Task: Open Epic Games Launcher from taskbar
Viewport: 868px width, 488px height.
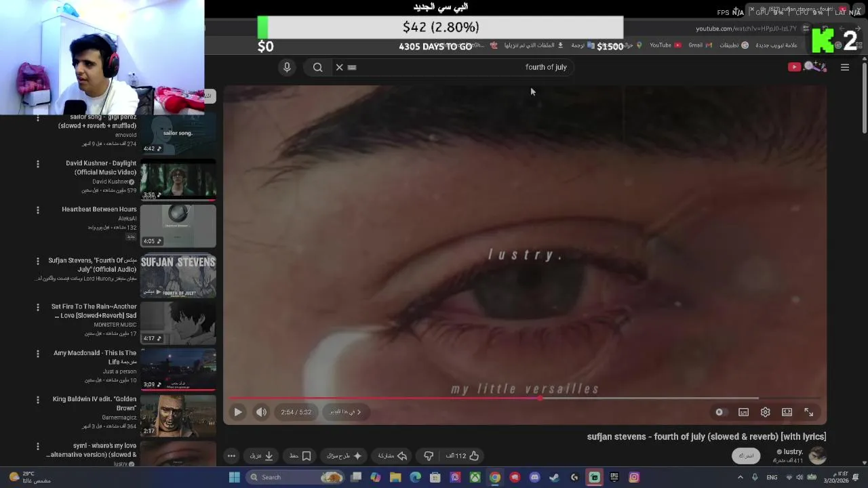Action: pyautogui.click(x=614, y=477)
